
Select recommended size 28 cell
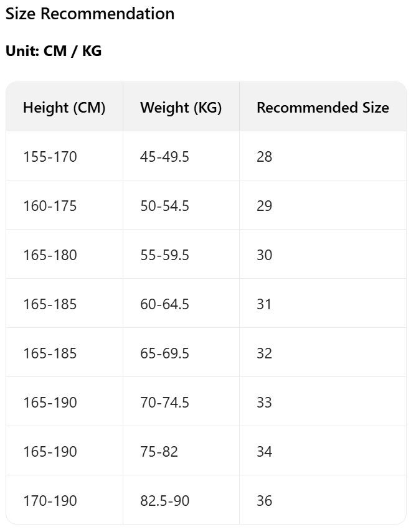(x=264, y=157)
